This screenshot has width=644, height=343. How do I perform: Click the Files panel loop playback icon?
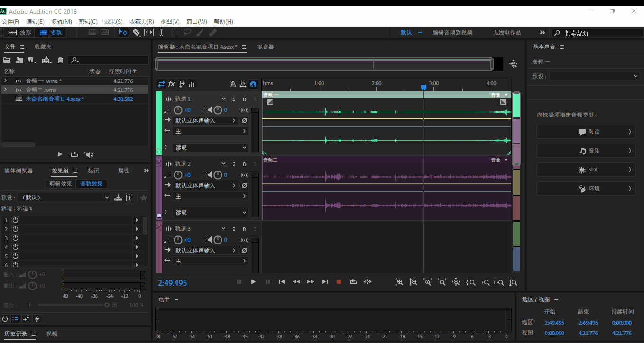74,154
